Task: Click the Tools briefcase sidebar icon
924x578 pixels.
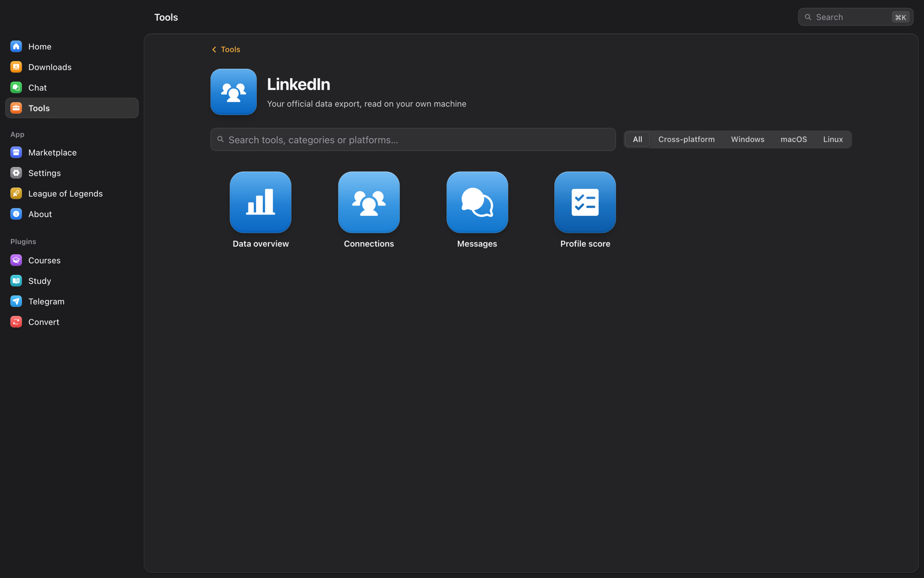Action: pyautogui.click(x=16, y=108)
